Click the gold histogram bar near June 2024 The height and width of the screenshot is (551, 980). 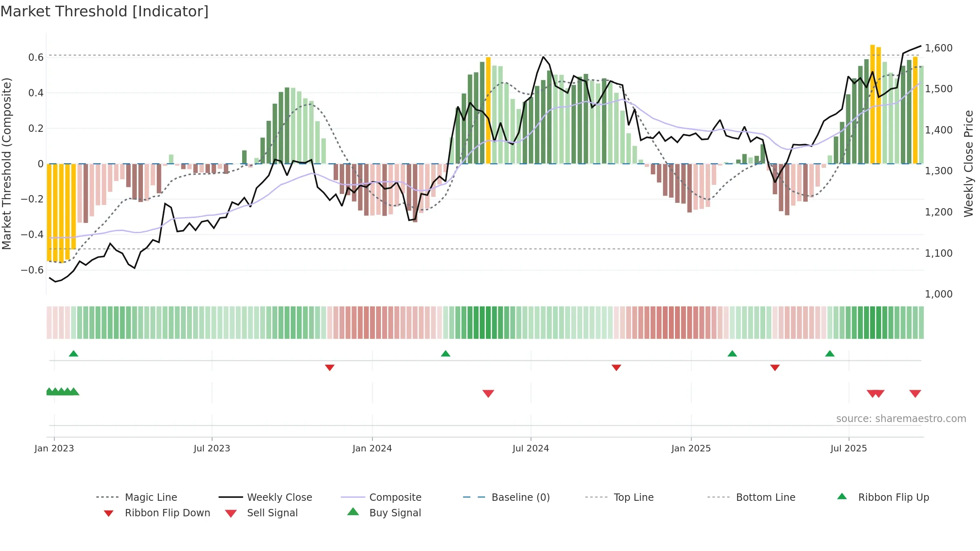488,111
